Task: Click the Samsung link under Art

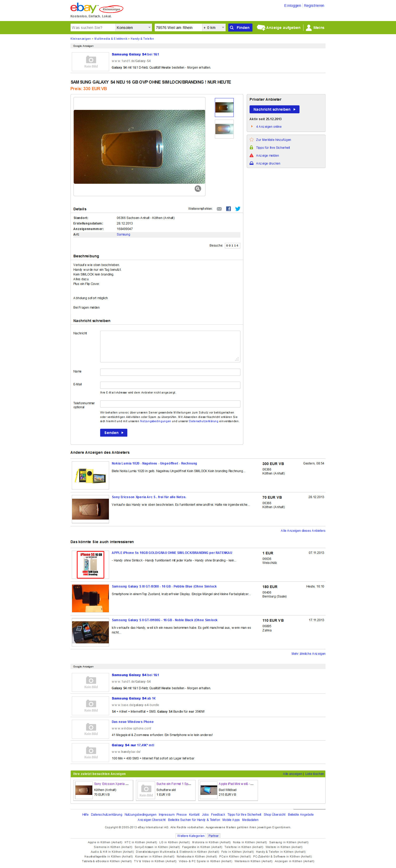Action: coord(123,234)
